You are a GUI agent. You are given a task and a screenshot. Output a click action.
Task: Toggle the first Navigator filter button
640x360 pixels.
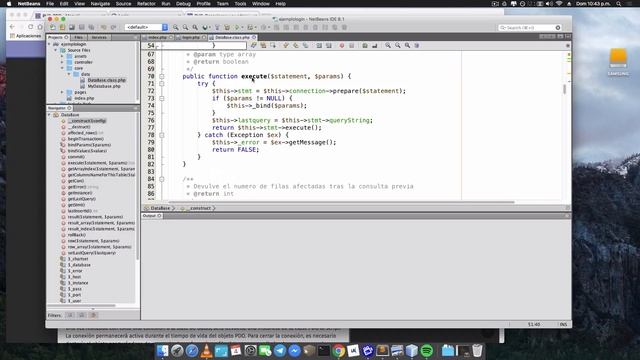[x=70, y=315]
